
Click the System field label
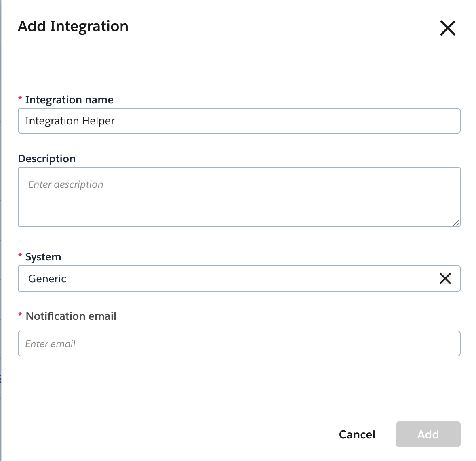pyautogui.click(x=43, y=257)
